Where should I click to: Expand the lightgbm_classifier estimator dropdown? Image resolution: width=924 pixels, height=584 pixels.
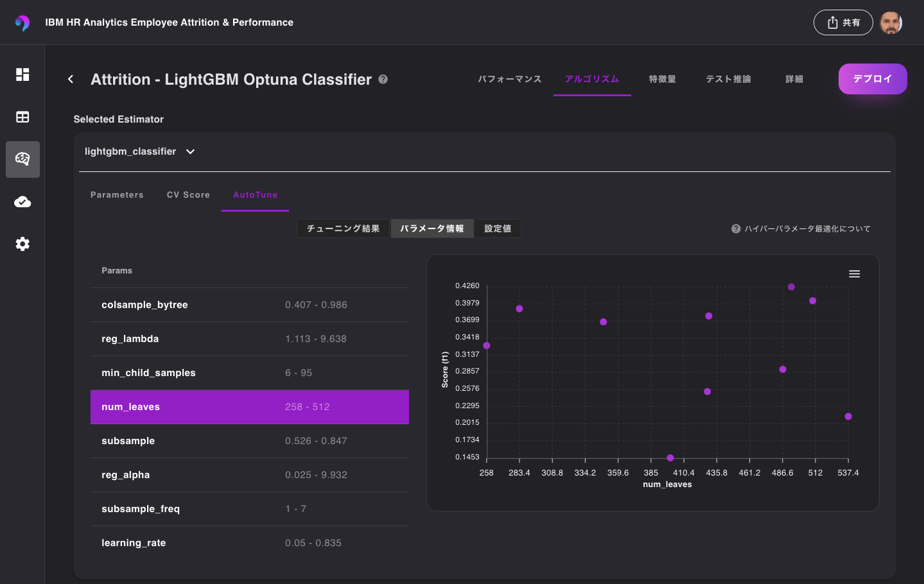(139, 151)
